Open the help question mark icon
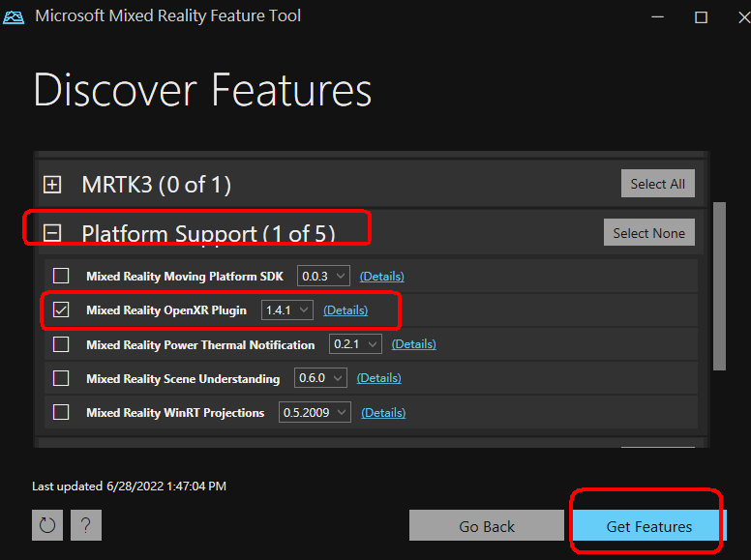The image size is (751, 560). (86, 525)
